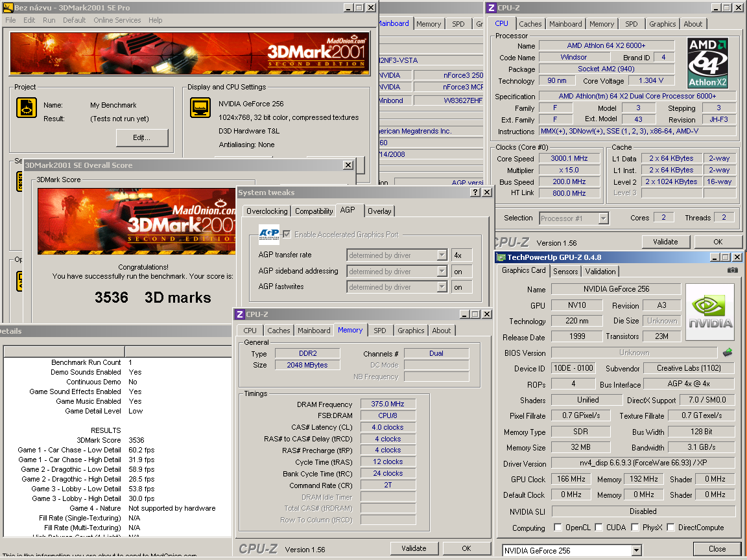Click the "Benchmark Run Count" row label
Image resolution: width=747 pixels, height=560 pixels.
(86, 362)
